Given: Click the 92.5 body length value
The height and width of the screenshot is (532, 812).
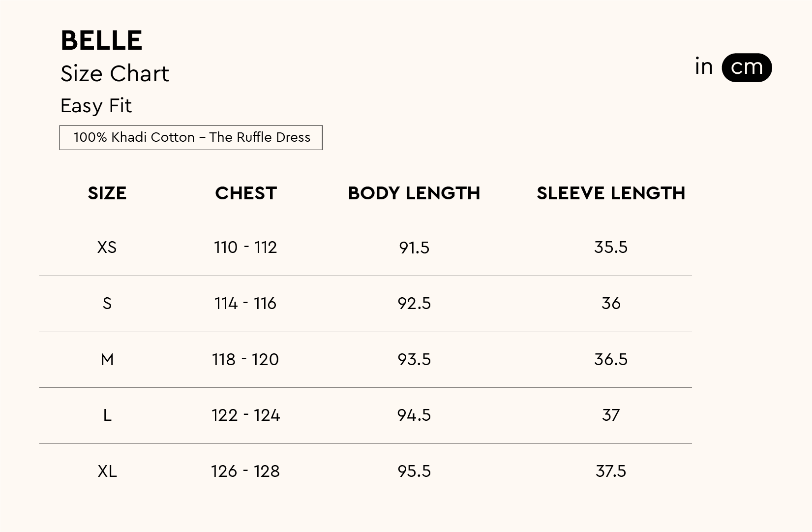Looking at the screenshot, I should (x=414, y=304).
